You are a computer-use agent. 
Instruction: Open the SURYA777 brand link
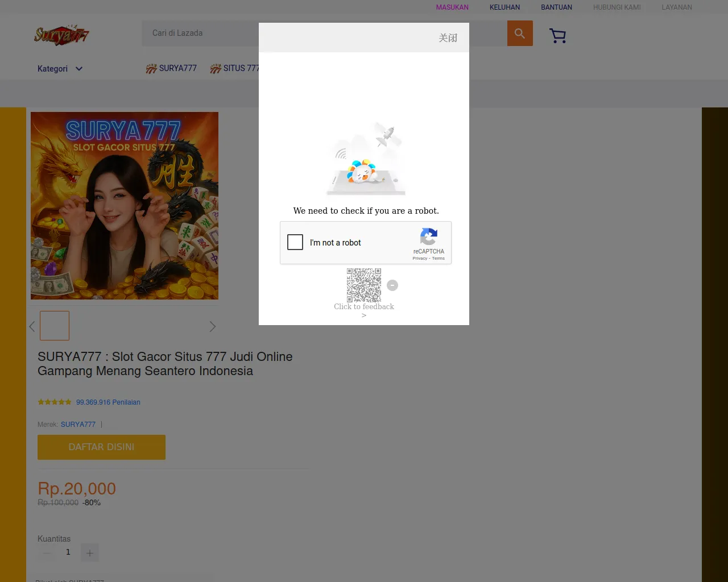pos(78,425)
